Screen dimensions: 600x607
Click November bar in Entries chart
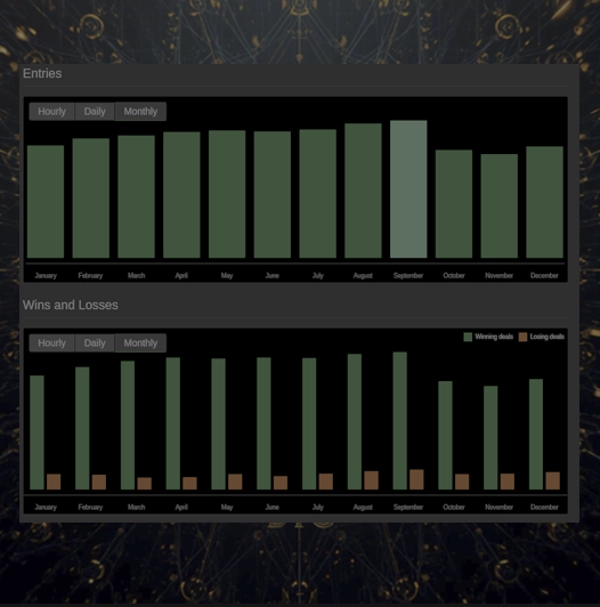499,206
